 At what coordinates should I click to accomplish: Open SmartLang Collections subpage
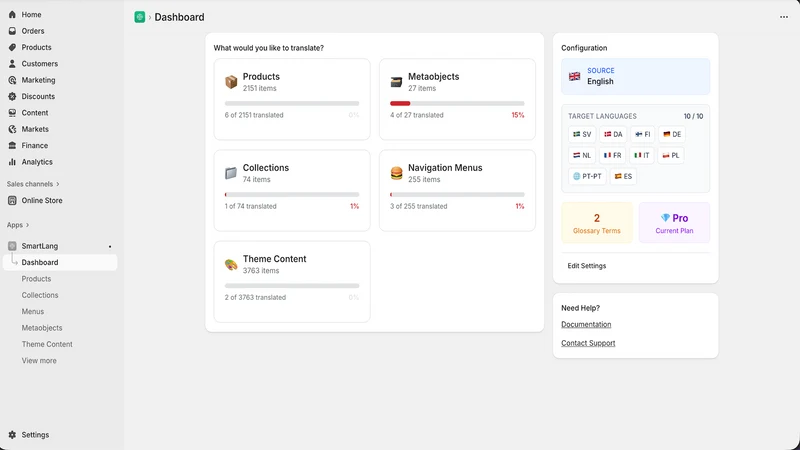(x=40, y=295)
